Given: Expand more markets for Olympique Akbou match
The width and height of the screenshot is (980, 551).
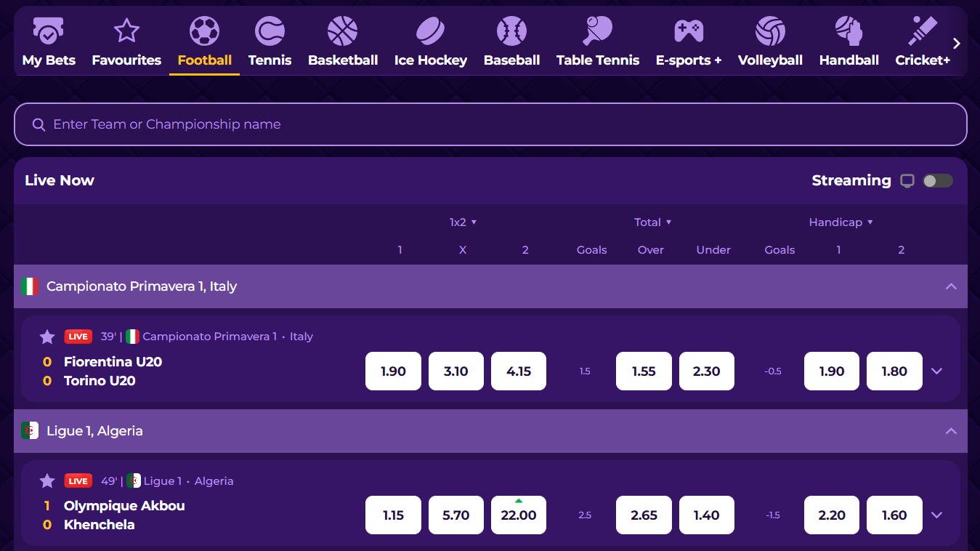Looking at the screenshot, I should 936,515.
